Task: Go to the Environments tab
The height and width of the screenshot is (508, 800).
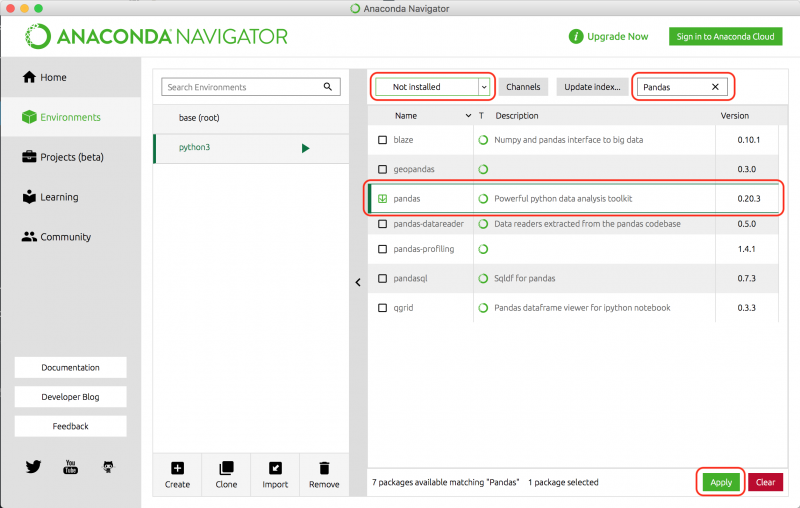Action: point(71,117)
